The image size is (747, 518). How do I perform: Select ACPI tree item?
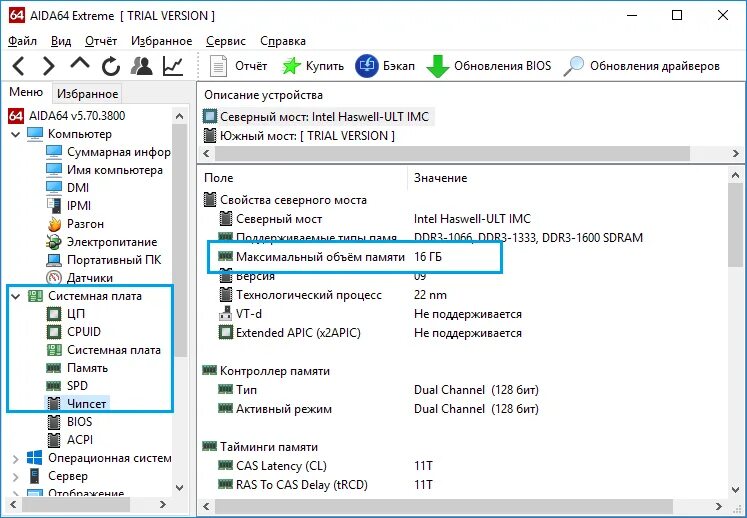click(70, 440)
